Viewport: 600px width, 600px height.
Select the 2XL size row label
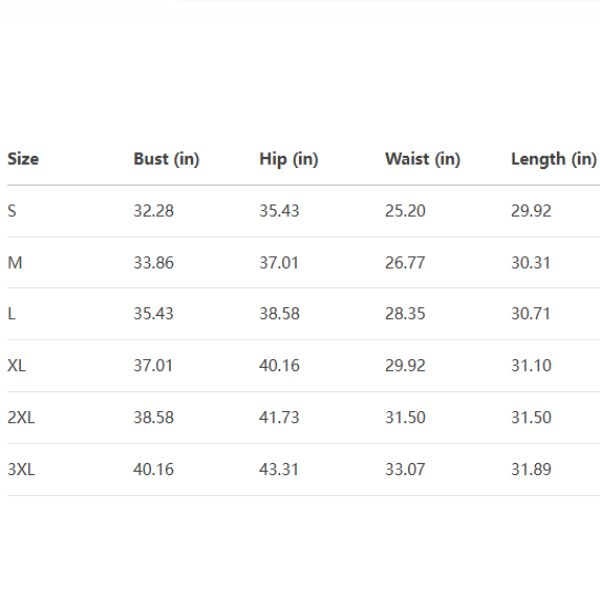click(21, 417)
